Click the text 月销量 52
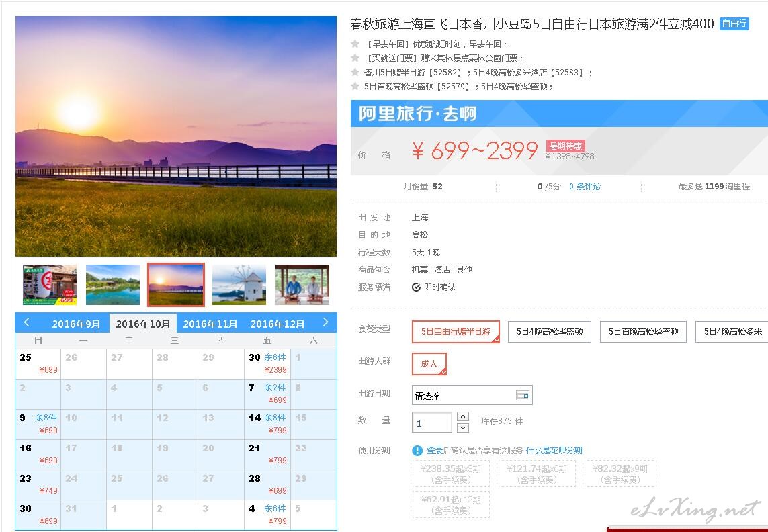The width and height of the screenshot is (768, 532). [423, 187]
